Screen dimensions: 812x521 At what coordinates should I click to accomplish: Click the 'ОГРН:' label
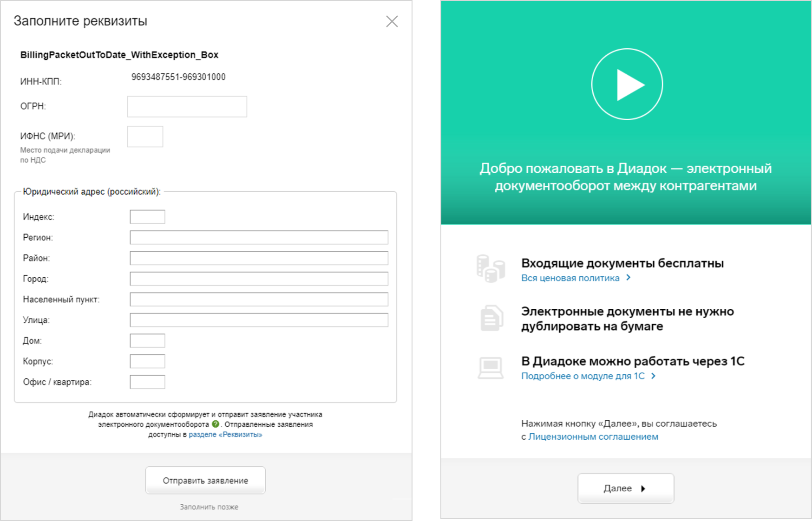33,106
